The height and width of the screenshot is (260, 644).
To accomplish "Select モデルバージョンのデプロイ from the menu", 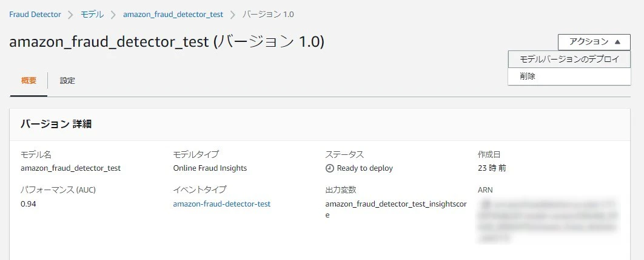I will 569,60.
